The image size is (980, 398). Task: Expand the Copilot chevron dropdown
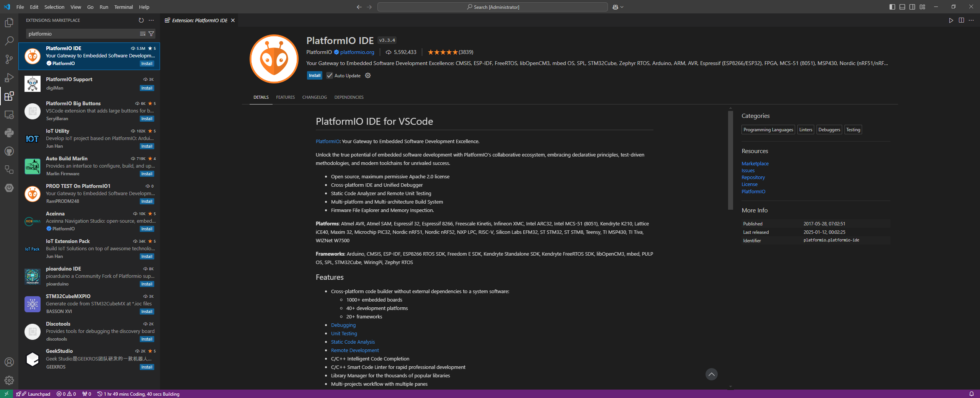(622, 7)
